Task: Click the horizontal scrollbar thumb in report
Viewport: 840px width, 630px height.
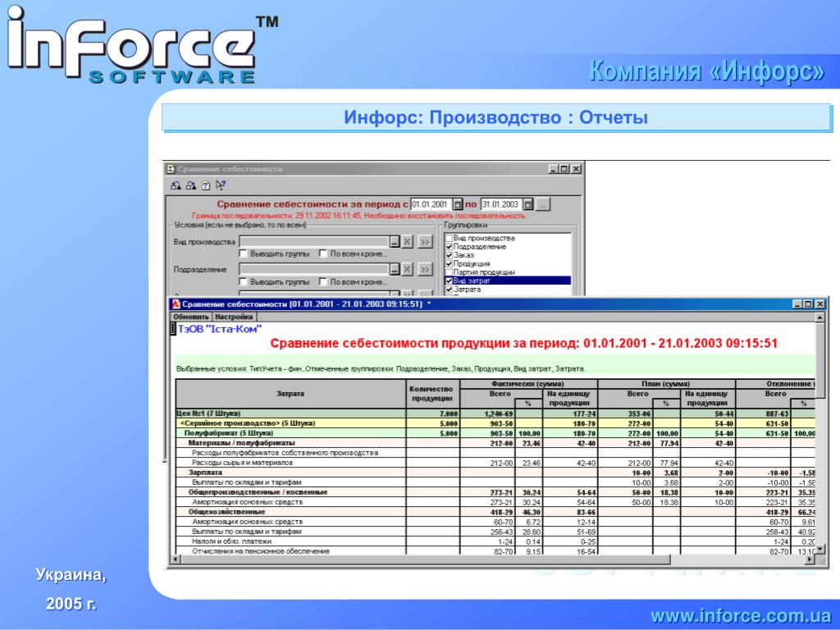Action: (425, 559)
